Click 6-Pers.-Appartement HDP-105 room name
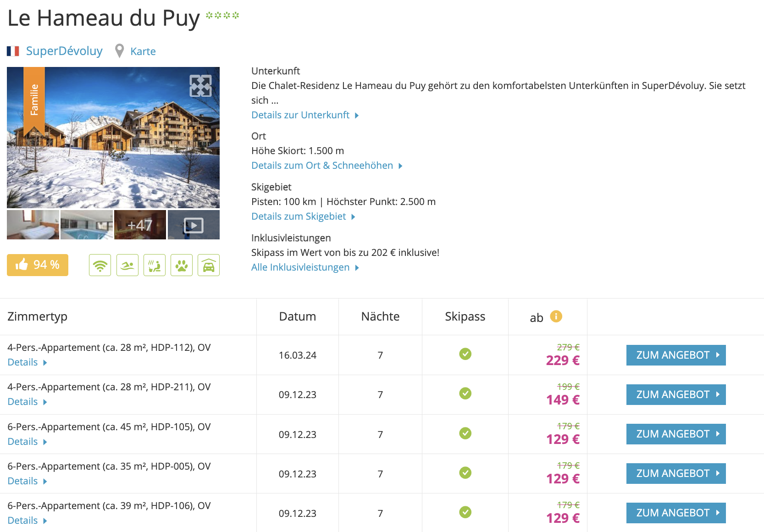Screen dimensions: 764x532 pyautogui.click(x=109, y=427)
